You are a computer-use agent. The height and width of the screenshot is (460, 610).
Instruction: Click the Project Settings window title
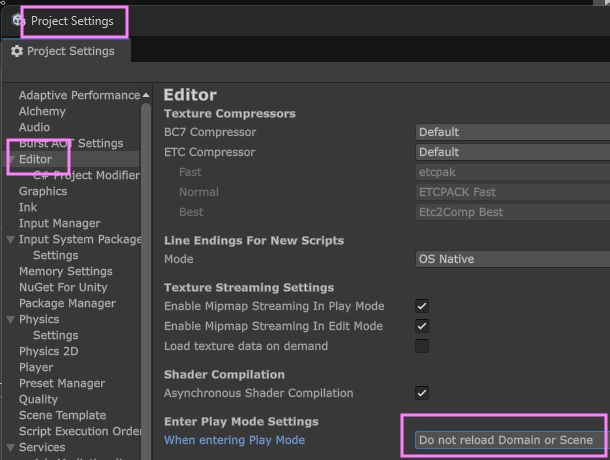pyautogui.click(x=72, y=21)
